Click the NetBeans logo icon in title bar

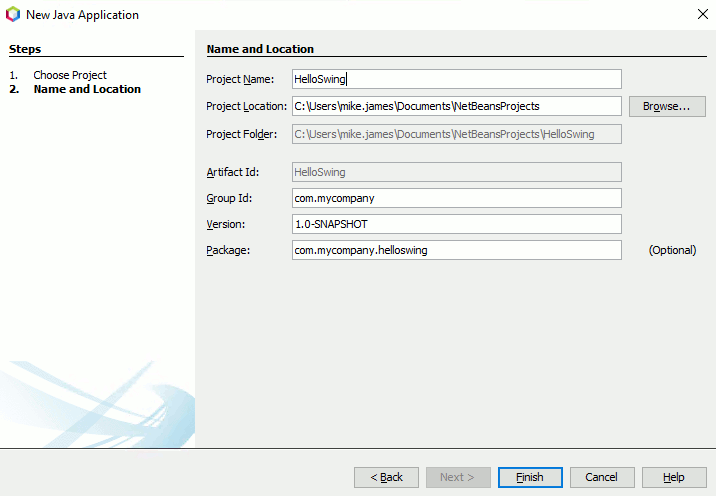pos(13,14)
